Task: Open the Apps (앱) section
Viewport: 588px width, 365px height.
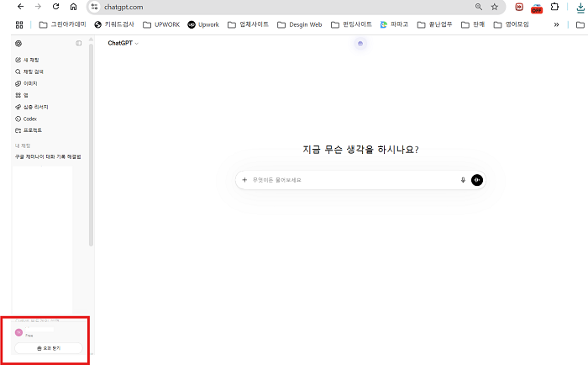Action: click(x=22, y=95)
